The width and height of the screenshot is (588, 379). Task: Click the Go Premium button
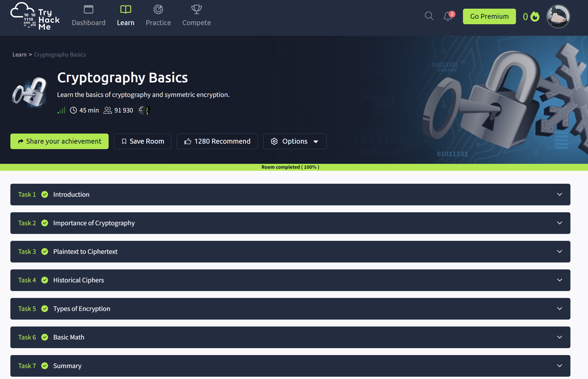(489, 16)
